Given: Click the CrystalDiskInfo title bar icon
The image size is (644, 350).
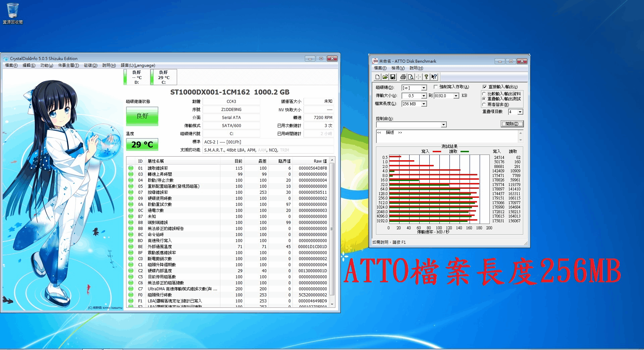Looking at the screenshot, I should click(6, 58).
